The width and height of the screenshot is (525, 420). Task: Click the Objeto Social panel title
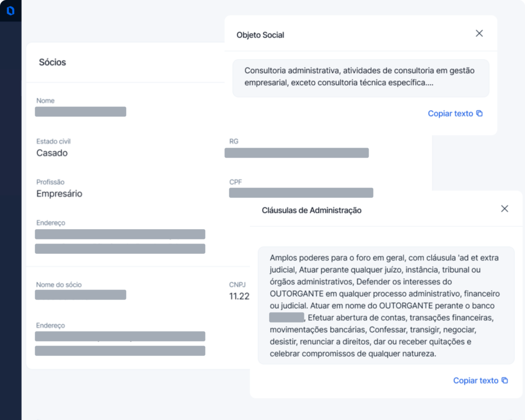[260, 35]
